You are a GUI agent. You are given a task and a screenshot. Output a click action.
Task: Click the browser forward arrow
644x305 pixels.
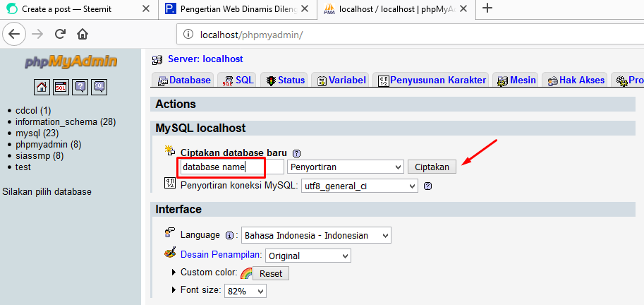(37, 34)
